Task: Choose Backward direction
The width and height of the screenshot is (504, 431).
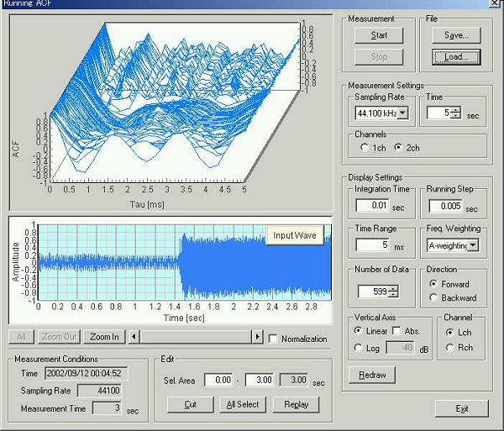Action: [433, 297]
